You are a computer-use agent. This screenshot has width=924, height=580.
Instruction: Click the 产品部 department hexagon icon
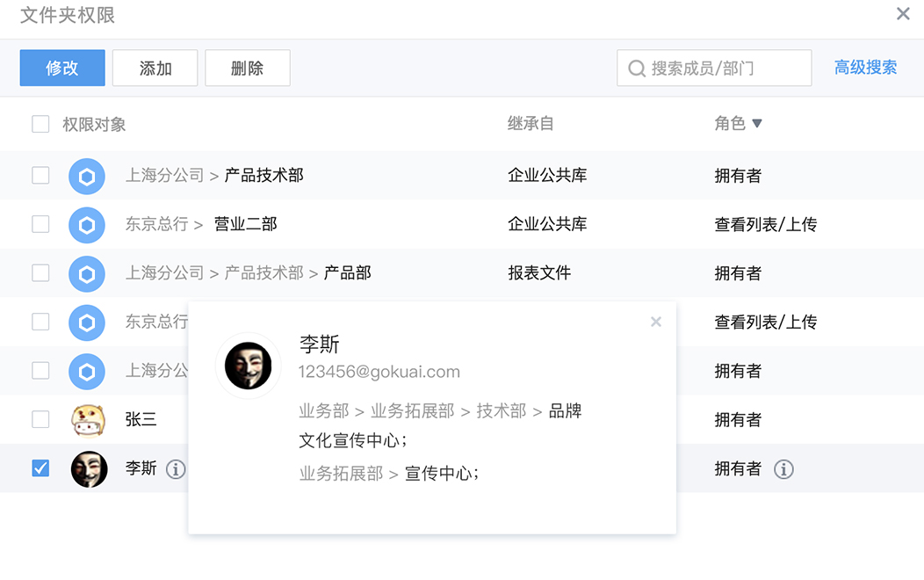87,274
